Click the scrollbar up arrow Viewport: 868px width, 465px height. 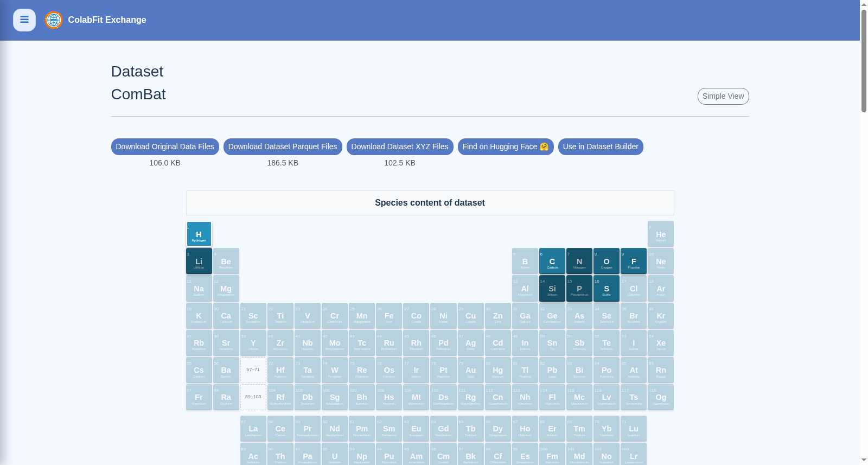point(864,4)
